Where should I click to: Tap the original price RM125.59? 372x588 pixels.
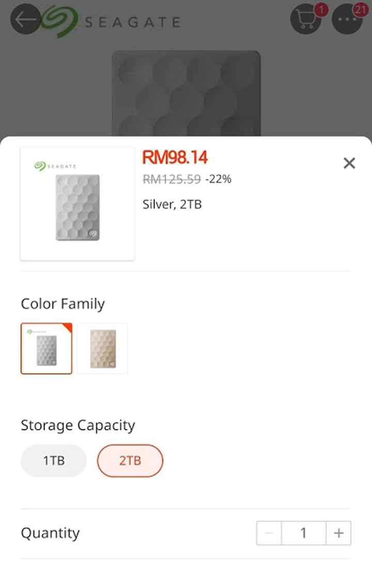point(172,180)
